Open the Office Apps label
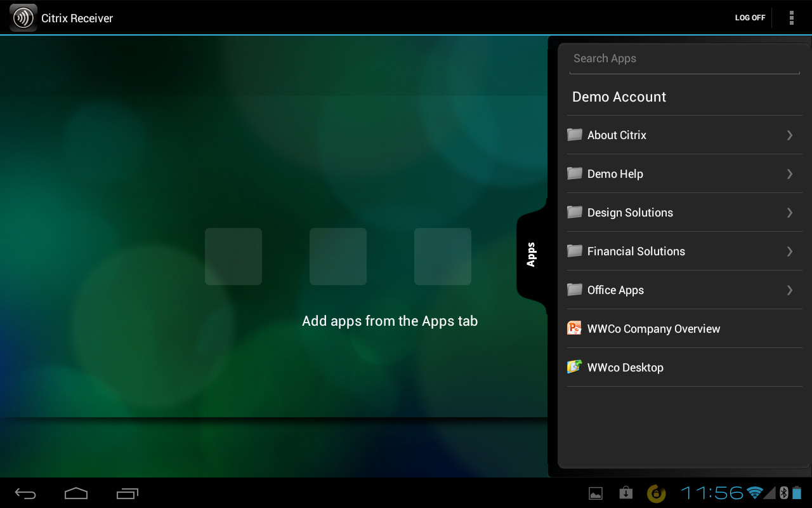The width and height of the screenshot is (812, 508). click(615, 290)
